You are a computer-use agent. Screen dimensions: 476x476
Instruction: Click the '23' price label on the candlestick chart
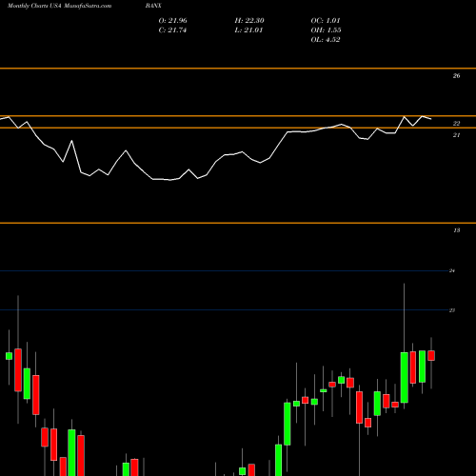point(452,310)
